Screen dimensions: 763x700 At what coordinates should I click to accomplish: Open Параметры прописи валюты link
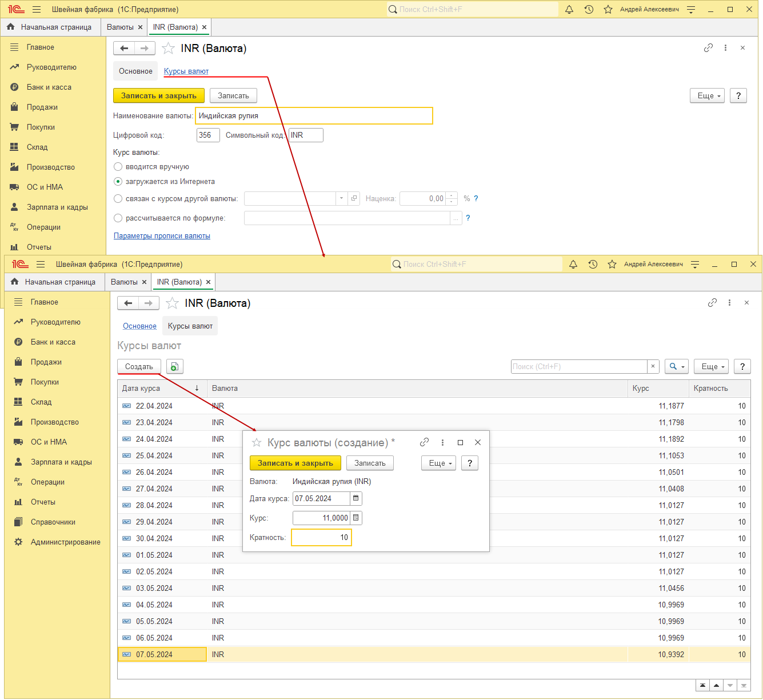point(162,235)
